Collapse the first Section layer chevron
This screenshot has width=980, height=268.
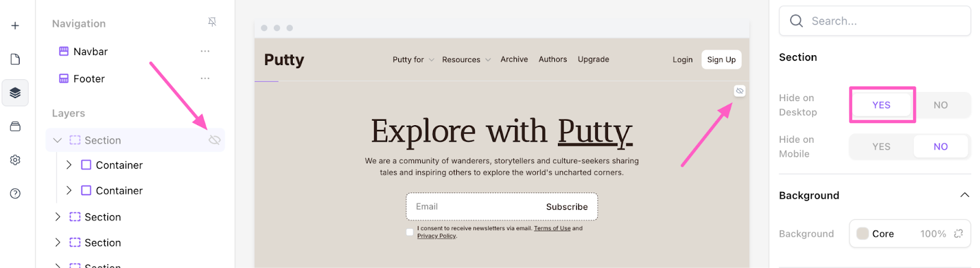58,140
